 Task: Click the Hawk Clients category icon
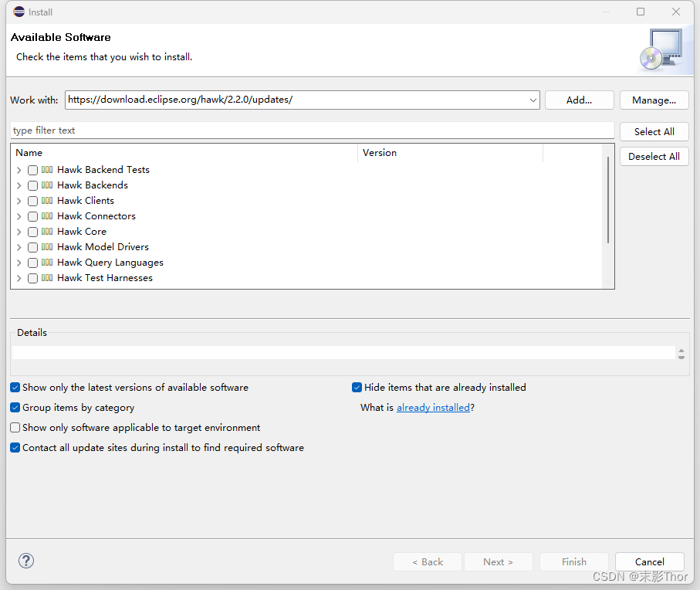(x=47, y=201)
